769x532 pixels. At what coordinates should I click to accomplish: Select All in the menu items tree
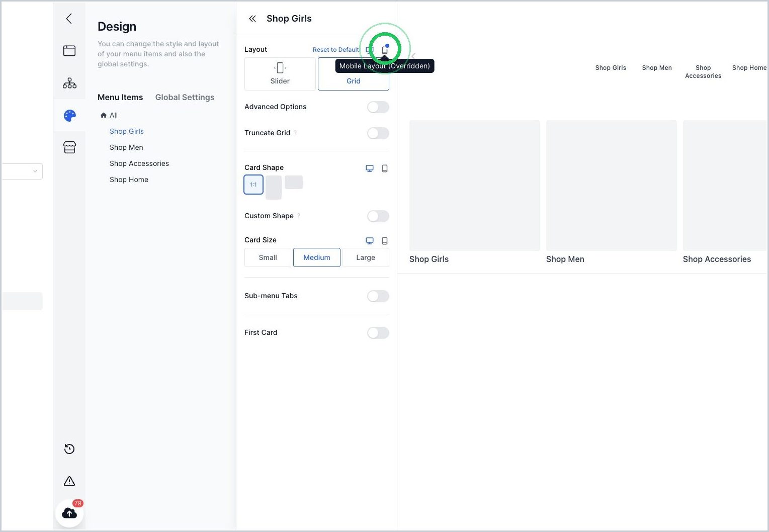114,115
